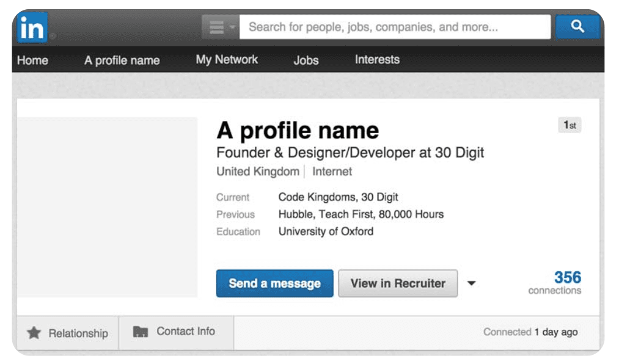Image resolution: width=619 pixels, height=364 pixels.
Task: Click the 1st degree connection badge
Action: coord(569,125)
